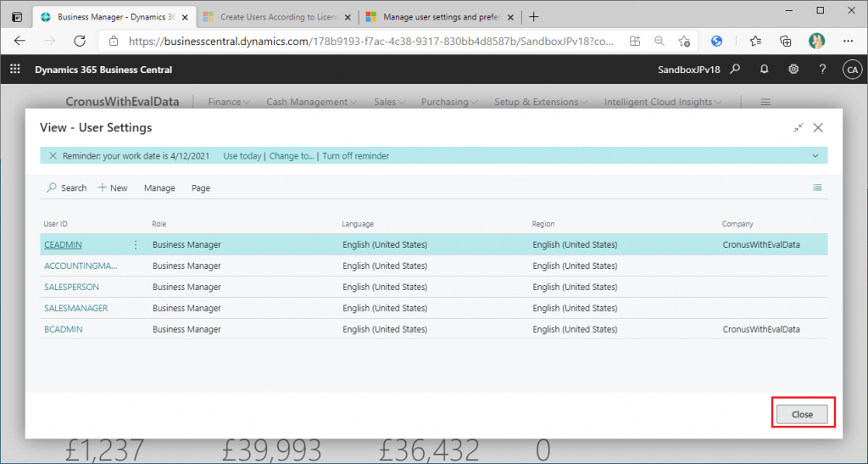Click the search magnifier in Business Central header

tap(735, 70)
